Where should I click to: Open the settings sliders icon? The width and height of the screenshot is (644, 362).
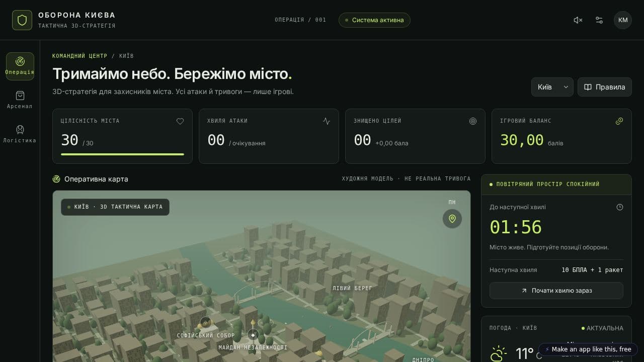pyautogui.click(x=599, y=20)
